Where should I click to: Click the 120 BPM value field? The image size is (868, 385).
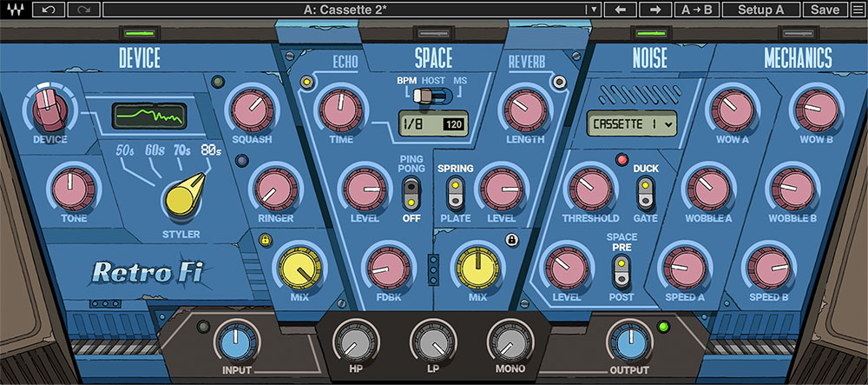[x=453, y=125]
